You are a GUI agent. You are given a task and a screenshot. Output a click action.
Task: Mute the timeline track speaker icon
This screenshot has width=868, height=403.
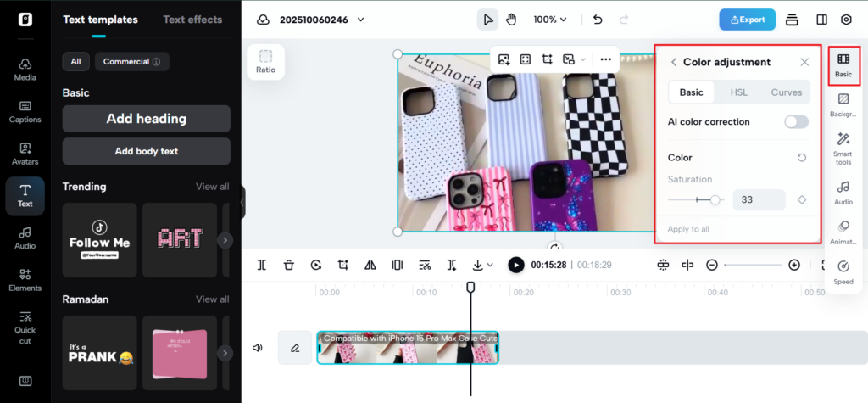click(257, 348)
